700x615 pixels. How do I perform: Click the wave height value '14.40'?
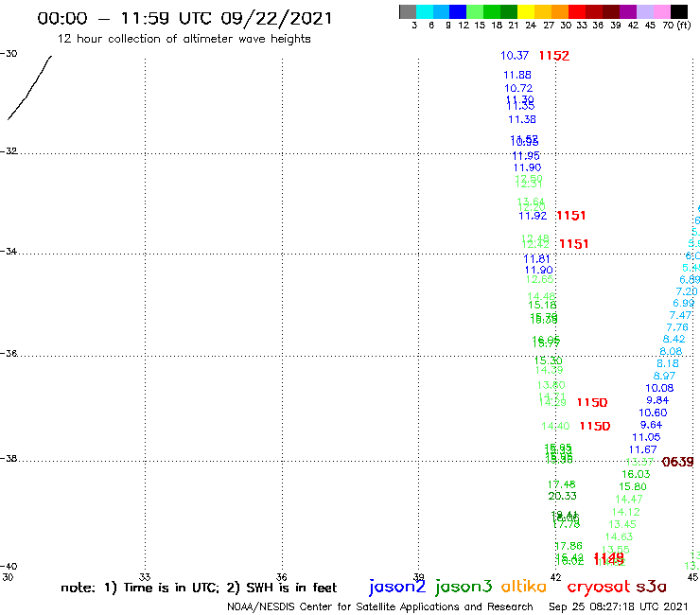(555, 427)
